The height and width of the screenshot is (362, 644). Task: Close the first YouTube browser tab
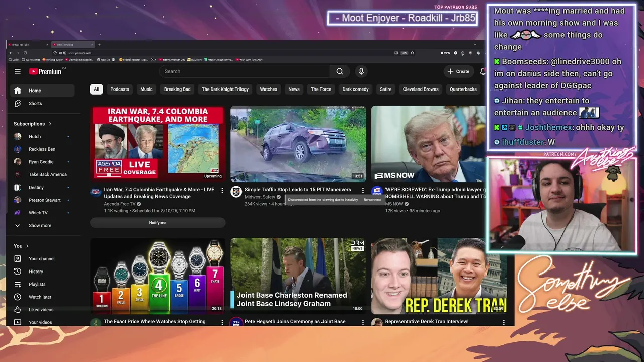pyautogui.click(x=47, y=45)
